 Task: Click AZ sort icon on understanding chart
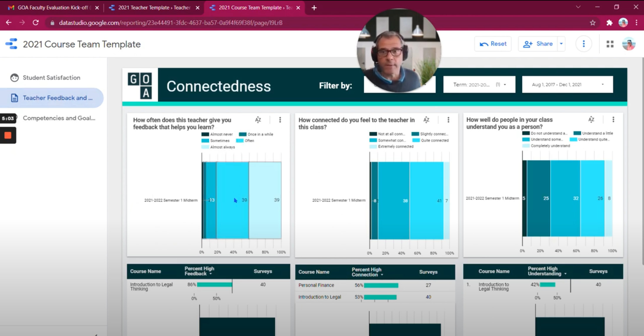pyautogui.click(x=591, y=119)
